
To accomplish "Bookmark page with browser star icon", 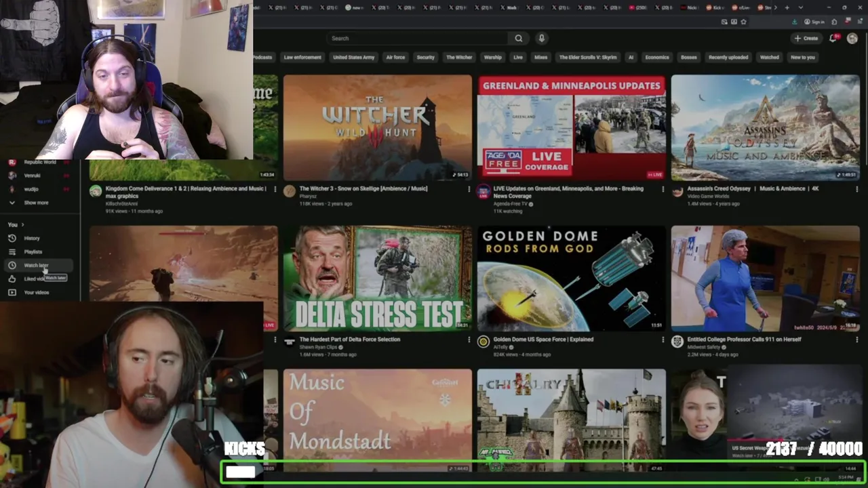I will point(743,22).
